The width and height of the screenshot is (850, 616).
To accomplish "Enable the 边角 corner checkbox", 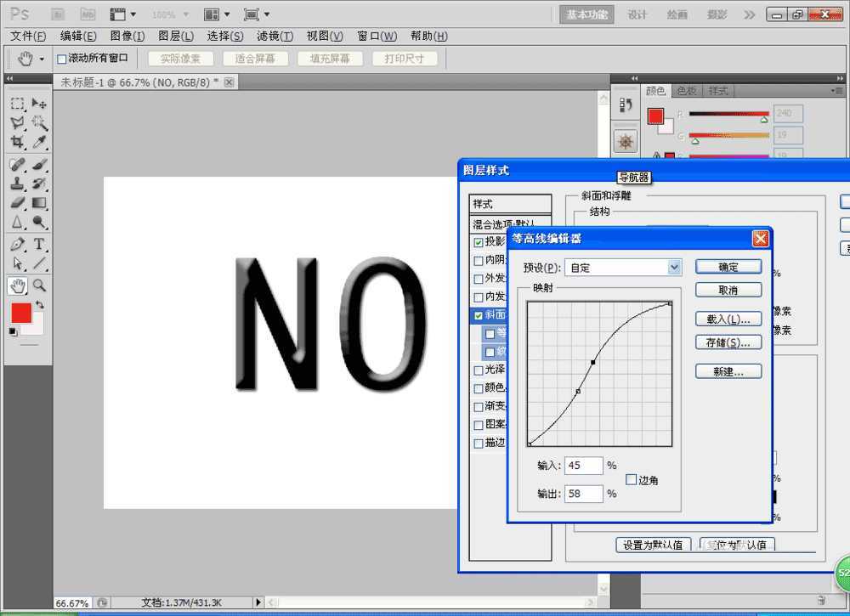I will [631, 480].
